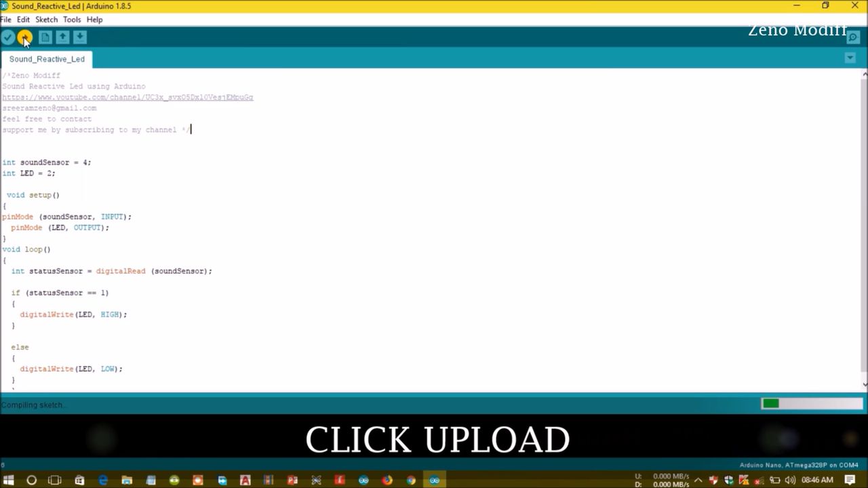Create a new sketch with New icon

(x=45, y=37)
